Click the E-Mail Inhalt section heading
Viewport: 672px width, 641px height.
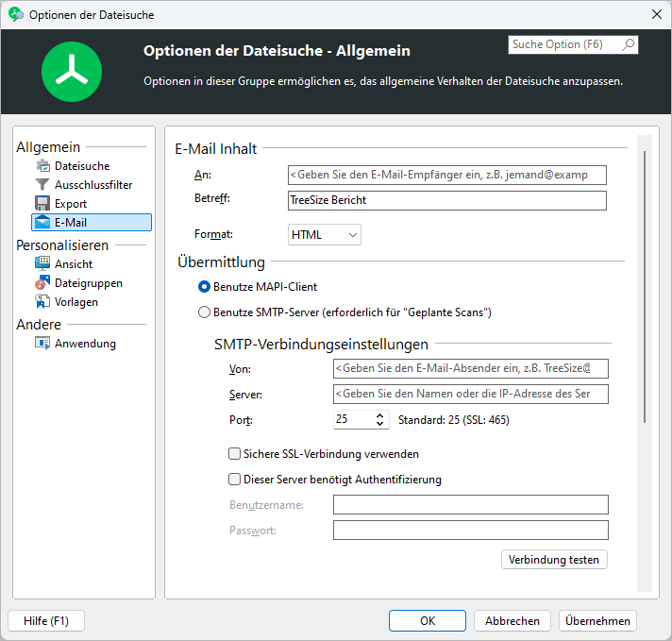coord(215,149)
